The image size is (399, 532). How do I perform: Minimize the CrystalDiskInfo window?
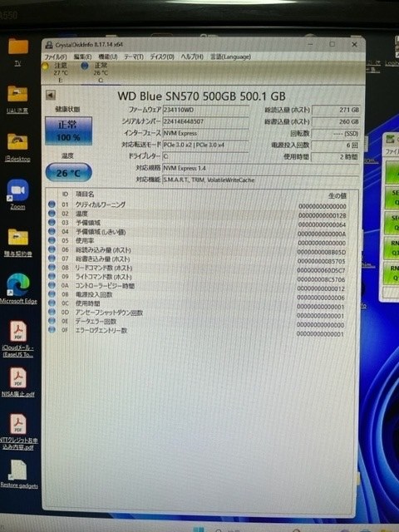[310, 44]
